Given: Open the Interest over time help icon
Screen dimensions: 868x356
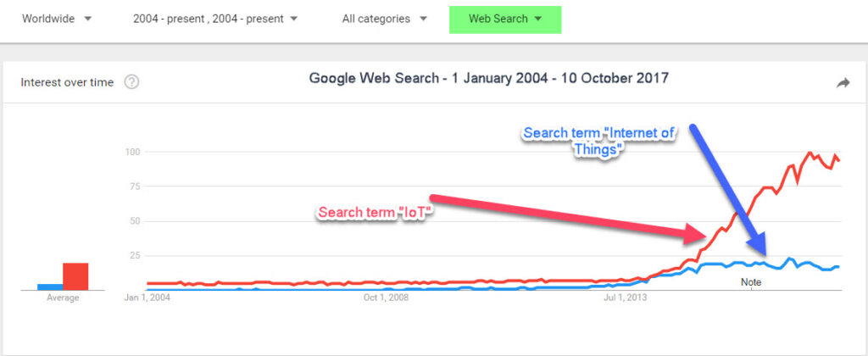Looking at the screenshot, I should pos(131,82).
